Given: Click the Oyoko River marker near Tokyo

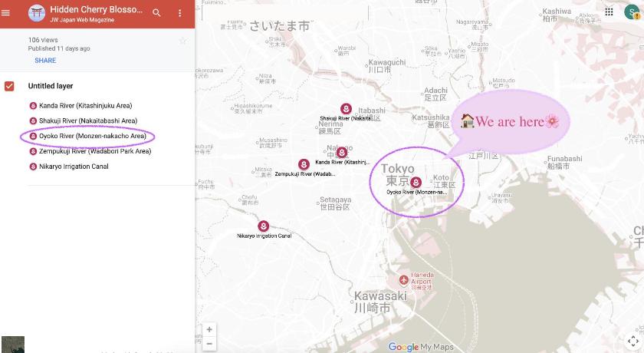Looking at the screenshot, I should tap(416, 183).
